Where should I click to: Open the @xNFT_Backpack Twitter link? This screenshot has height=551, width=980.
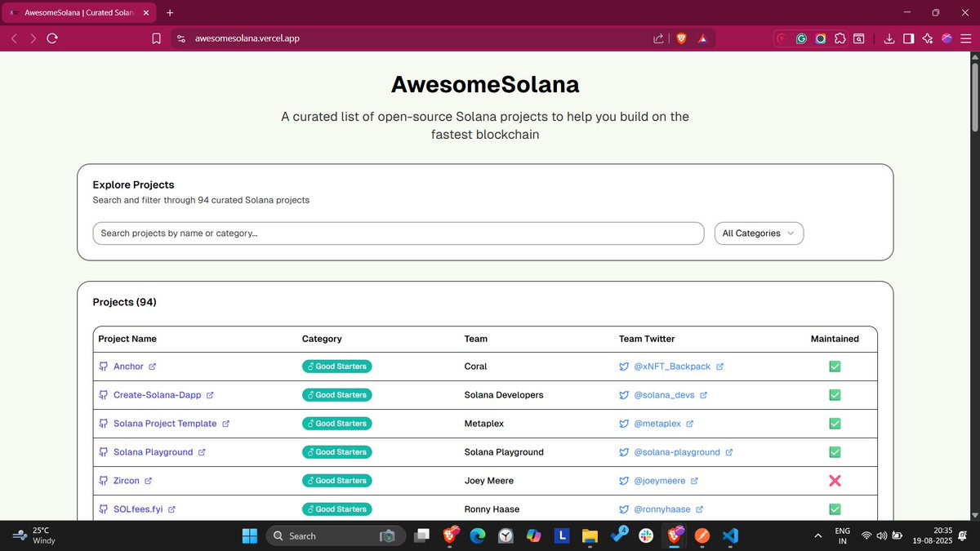672,367
